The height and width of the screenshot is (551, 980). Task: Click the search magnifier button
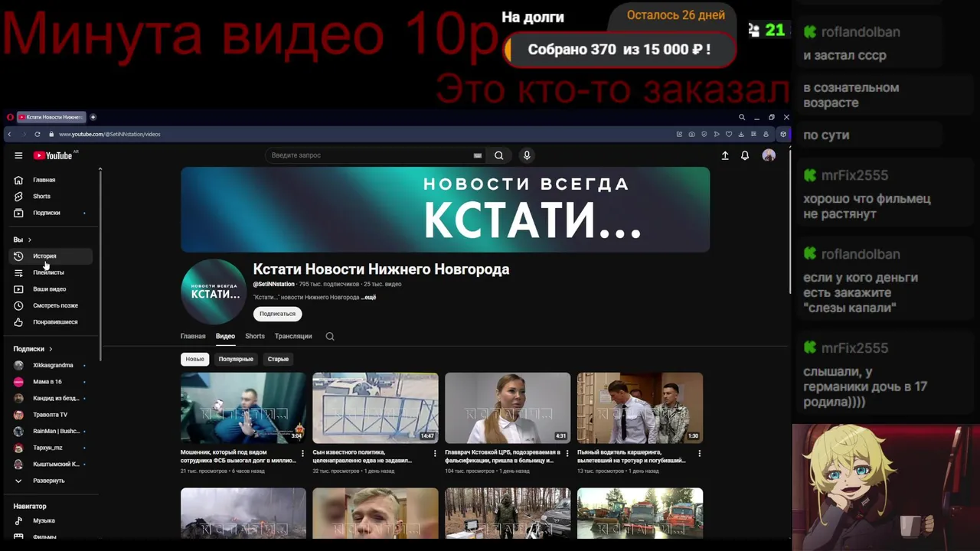click(x=498, y=155)
